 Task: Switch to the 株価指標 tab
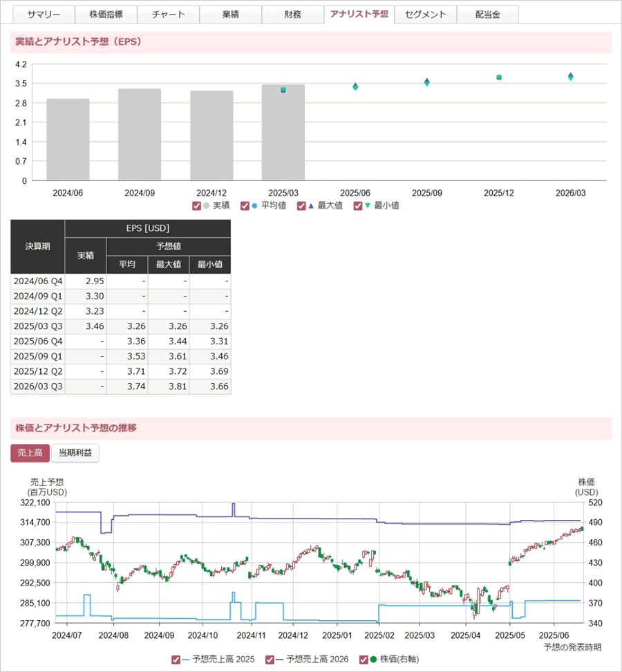[106, 14]
